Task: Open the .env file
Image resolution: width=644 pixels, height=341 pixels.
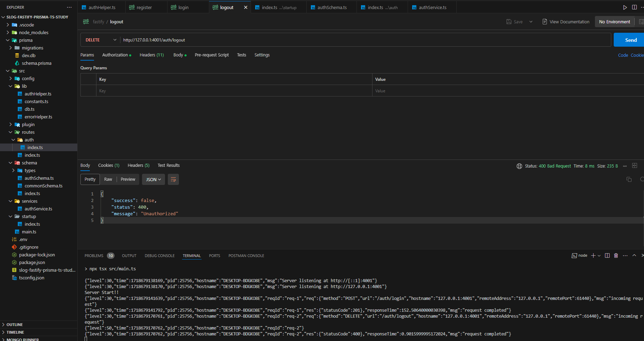Action: pos(23,239)
